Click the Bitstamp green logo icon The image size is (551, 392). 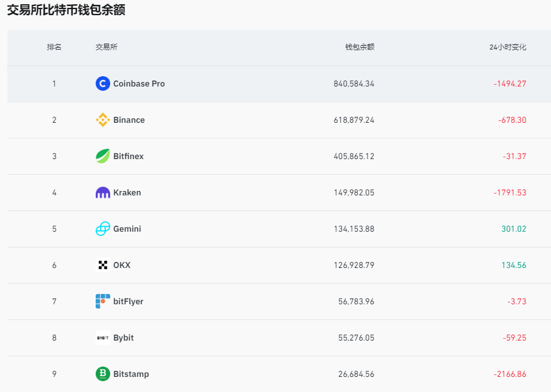click(x=102, y=374)
